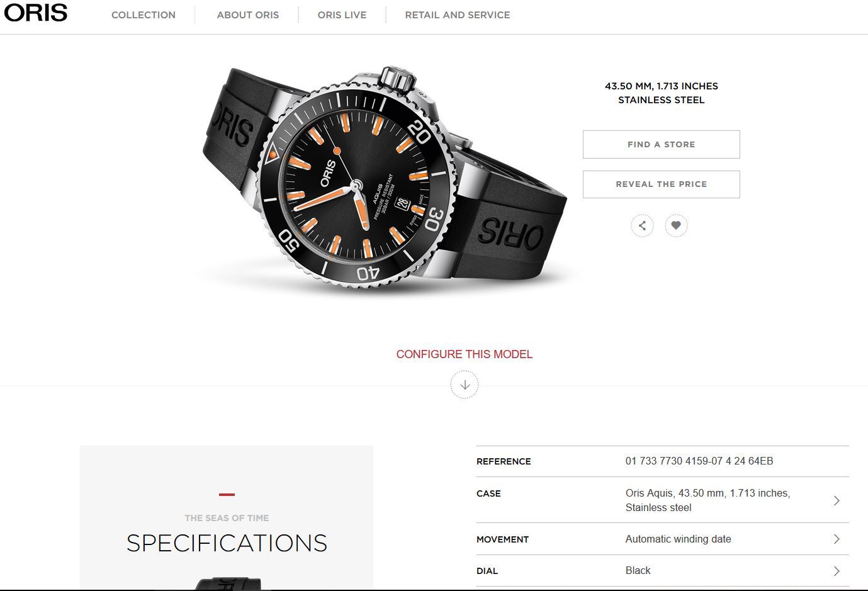Open the ORIS LIVE menu
This screenshot has height=591, width=868.
(x=342, y=14)
